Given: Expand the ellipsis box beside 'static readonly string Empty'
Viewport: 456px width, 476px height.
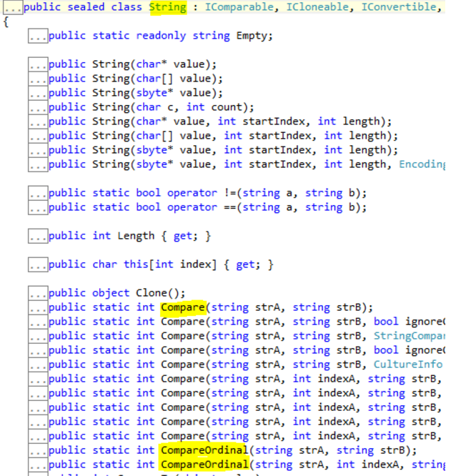Looking at the screenshot, I should pyautogui.click(x=38, y=36).
